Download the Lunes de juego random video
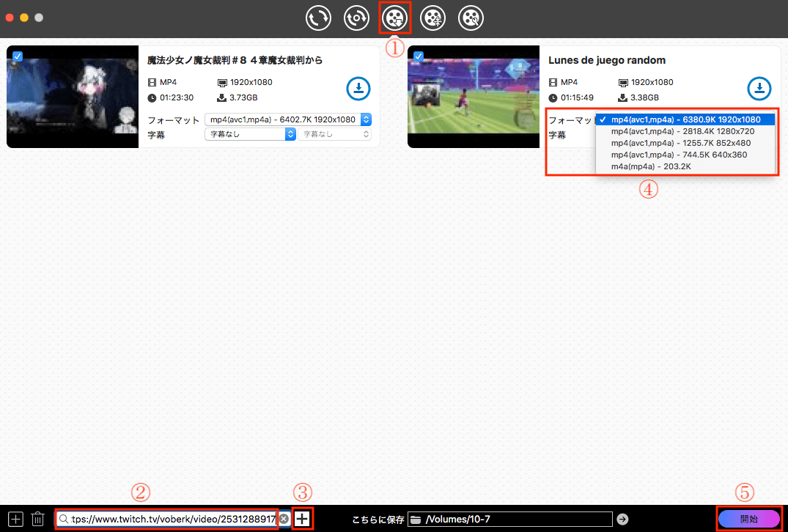The image size is (788, 532). pos(759,89)
